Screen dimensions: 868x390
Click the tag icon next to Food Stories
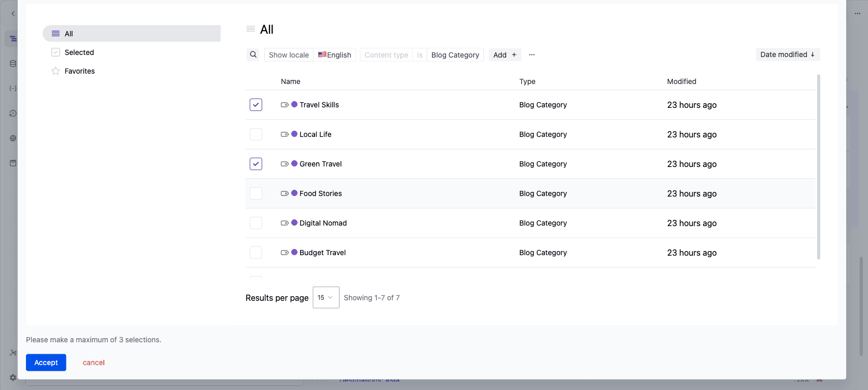tap(284, 193)
